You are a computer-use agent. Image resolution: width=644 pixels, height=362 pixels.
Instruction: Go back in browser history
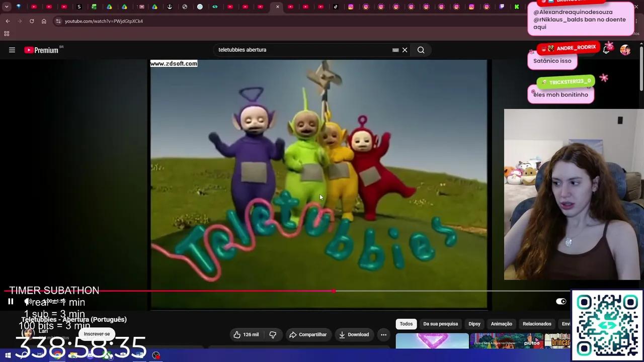click(8, 21)
